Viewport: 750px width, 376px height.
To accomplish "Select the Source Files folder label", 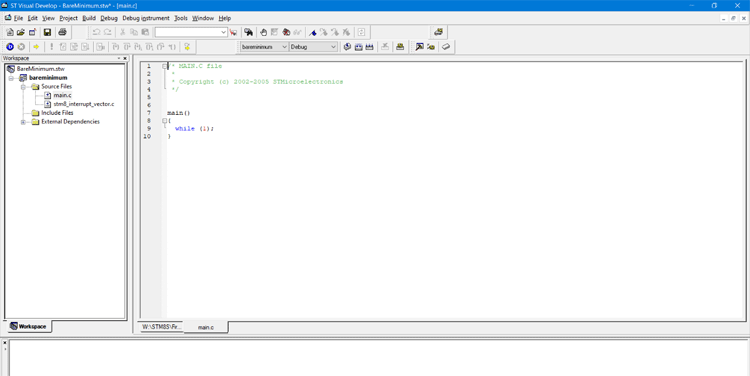I will click(56, 87).
